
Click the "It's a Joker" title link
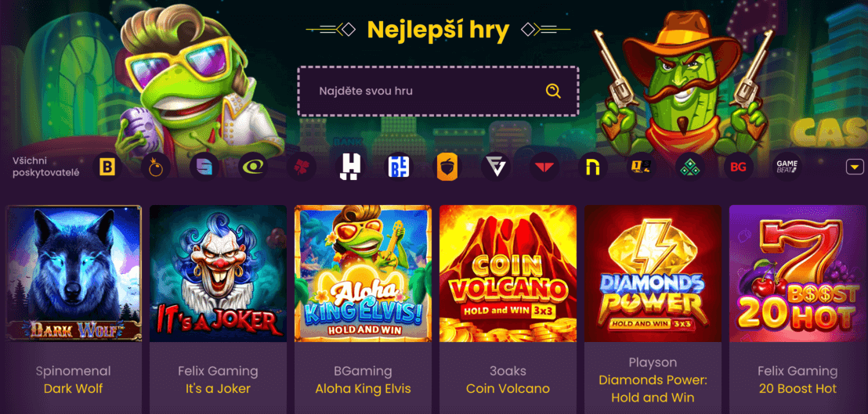point(218,389)
